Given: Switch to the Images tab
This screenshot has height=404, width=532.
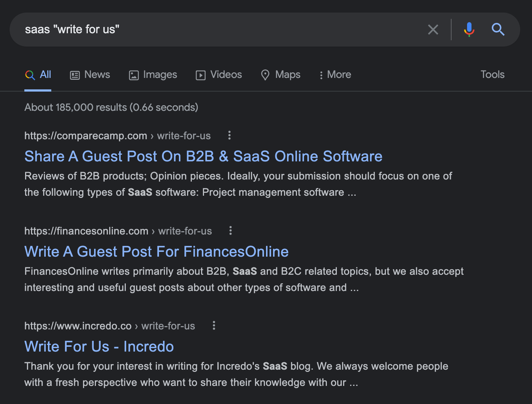Looking at the screenshot, I should (x=153, y=75).
